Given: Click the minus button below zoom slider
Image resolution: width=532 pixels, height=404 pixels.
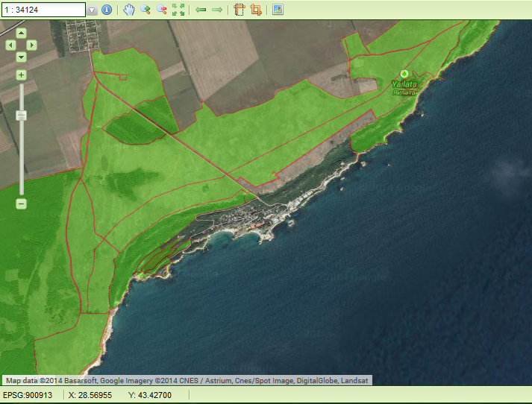Looking at the screenshot, I should click(21, 203).
